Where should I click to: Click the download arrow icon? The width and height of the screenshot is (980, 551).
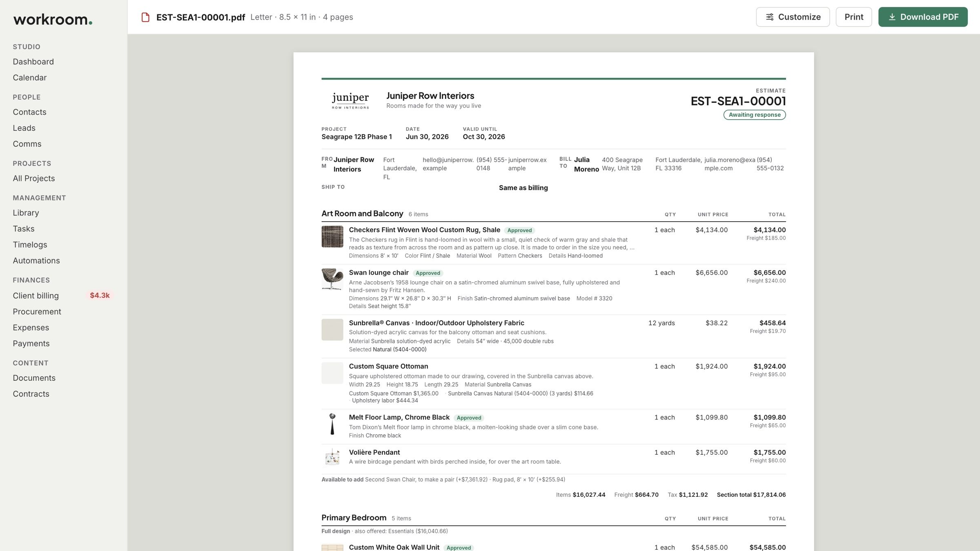point(892,17)
